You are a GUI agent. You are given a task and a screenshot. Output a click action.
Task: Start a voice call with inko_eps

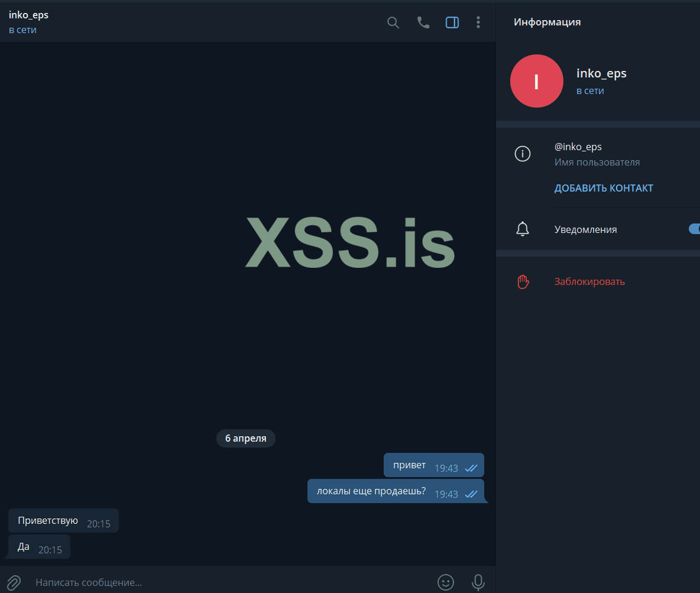pos(423,22)
